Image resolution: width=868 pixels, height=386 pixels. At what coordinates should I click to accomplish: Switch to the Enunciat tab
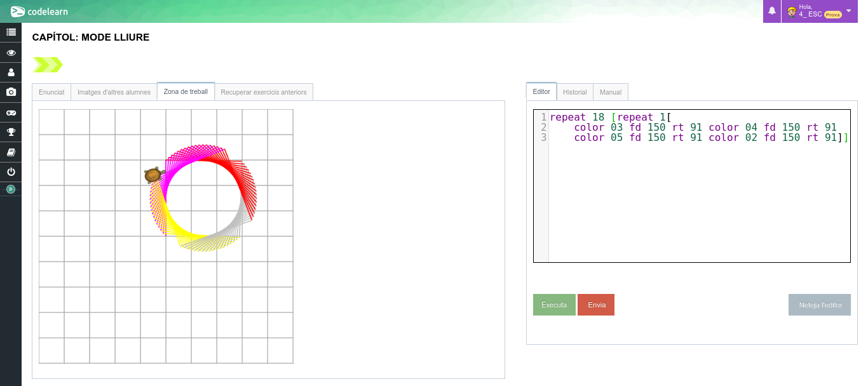click(x=51, y=92)
